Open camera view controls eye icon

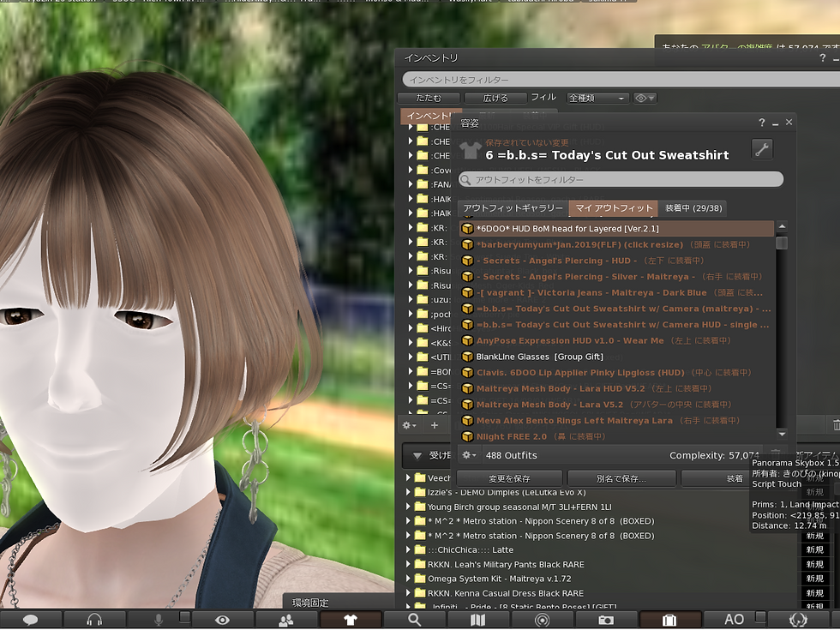pyautogui.click(x=222, y=620)
